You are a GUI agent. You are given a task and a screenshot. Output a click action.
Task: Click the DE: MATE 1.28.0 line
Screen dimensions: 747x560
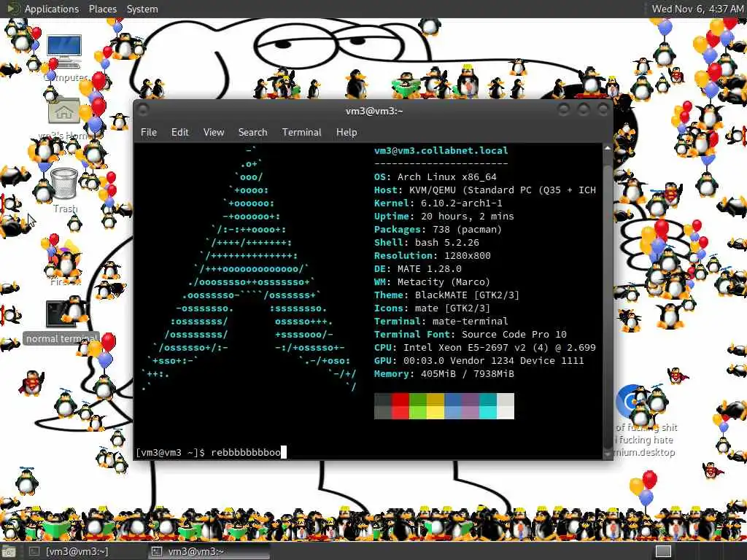[x=418, y=268]
